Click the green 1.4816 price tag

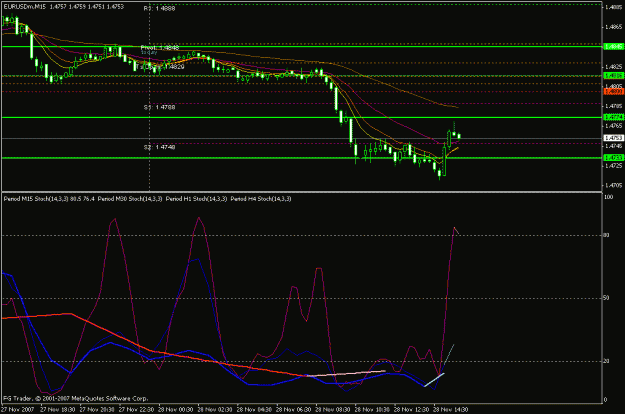pyautogui.click(x=614, y=76)
